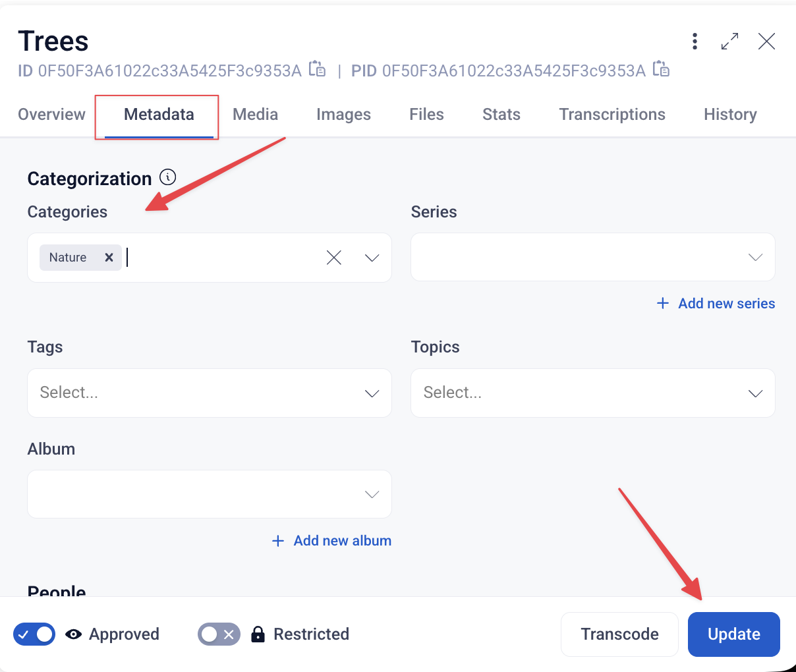Viewport: 796px width, 672px height.
Task: Open the Tags select dropdown
Action: [210, 393]
